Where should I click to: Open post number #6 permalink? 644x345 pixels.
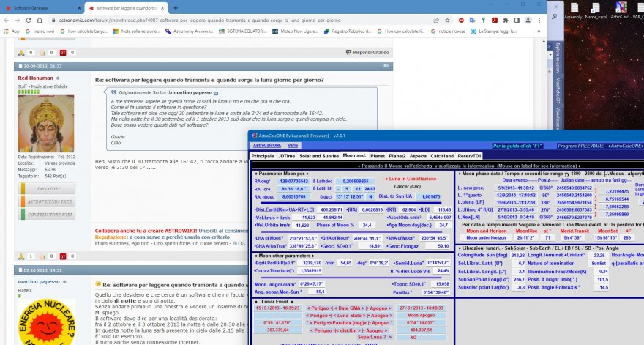(x=386, y=66)
